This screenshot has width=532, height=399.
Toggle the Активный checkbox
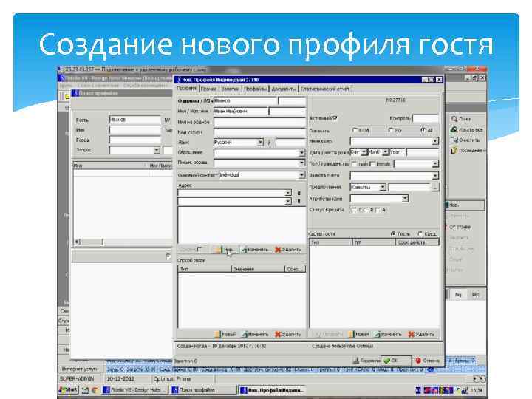pyautogui.click(x=335, y=118)
